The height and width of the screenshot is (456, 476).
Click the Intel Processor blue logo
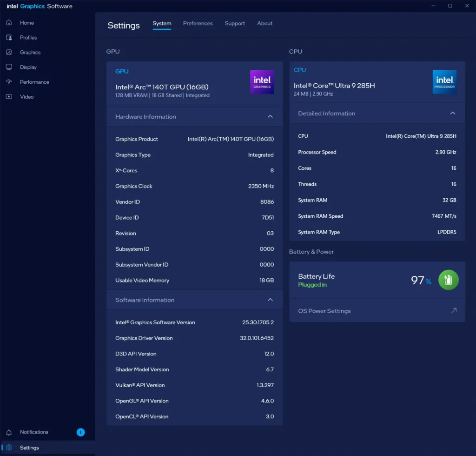(444, 82)
